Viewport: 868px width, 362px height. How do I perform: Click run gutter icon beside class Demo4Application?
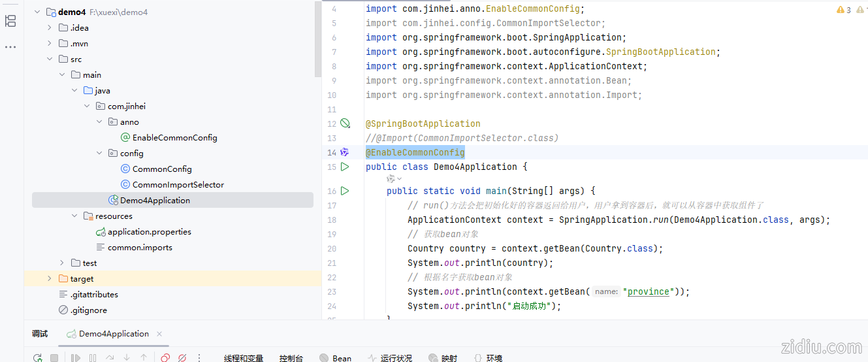pos(345,167)
